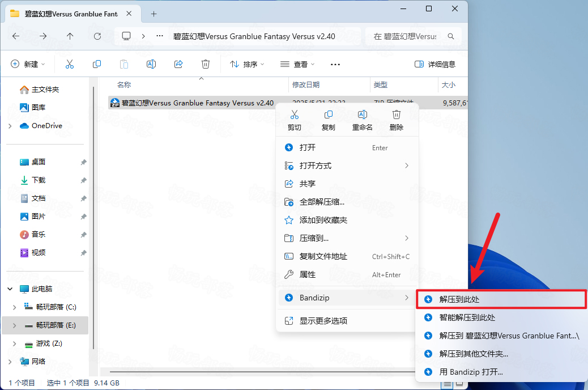This screenshot has height=390, width=588.
Task: Open the 桌面 folder in sidebar
Action: click(33, 162)
